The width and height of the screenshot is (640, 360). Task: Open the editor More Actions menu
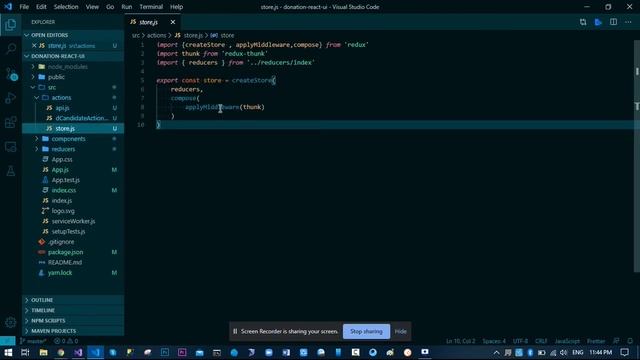click(x=628, y=22)
